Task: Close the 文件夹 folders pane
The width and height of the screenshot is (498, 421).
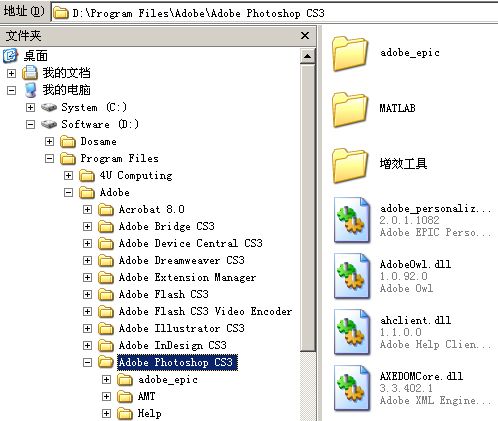Action: (x=305, y=35)
